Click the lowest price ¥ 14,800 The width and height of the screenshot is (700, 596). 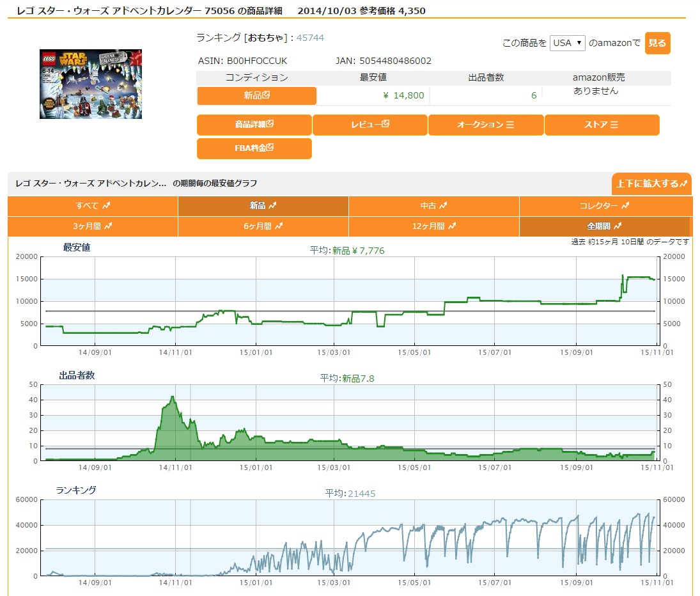tap(403, 95)
